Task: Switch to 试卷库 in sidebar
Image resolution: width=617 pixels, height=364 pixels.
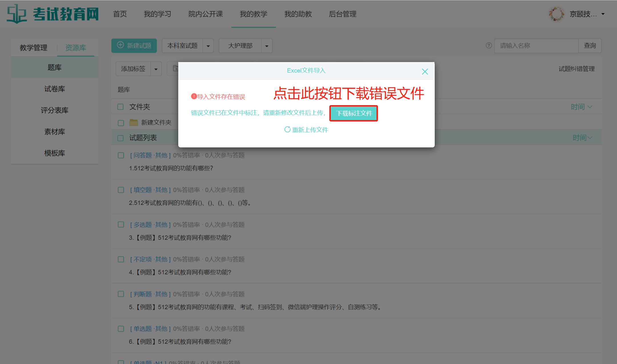Action: pyautogui.click(x=55, y=89)
